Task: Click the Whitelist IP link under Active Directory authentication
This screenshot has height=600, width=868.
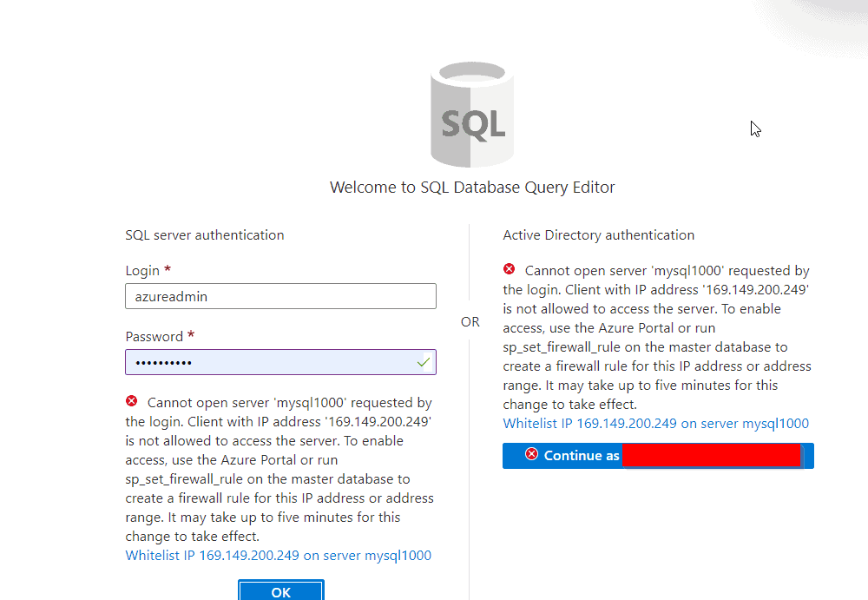Action: (657, 422)
